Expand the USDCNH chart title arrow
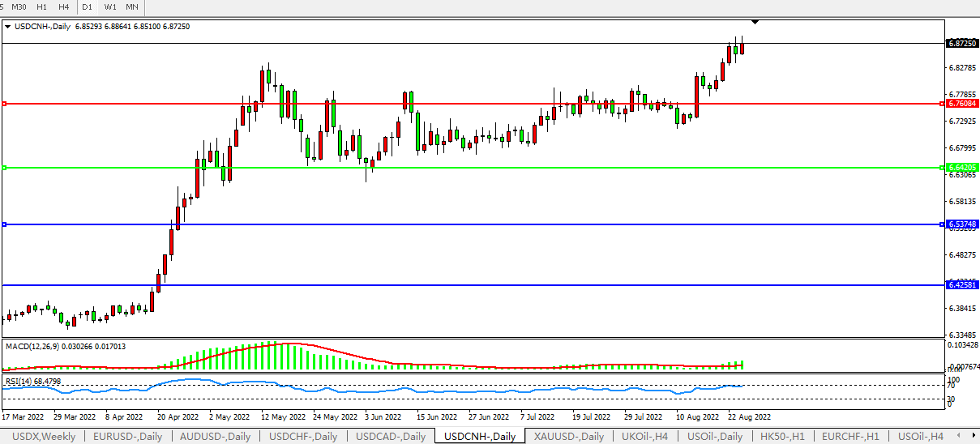The width and height of the screenshot is (980, 444). pyautogui.click(x=8, y=27)
